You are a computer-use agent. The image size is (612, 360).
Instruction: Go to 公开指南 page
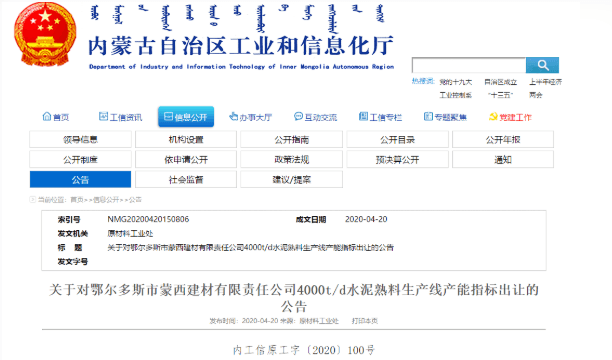(292, 139)
